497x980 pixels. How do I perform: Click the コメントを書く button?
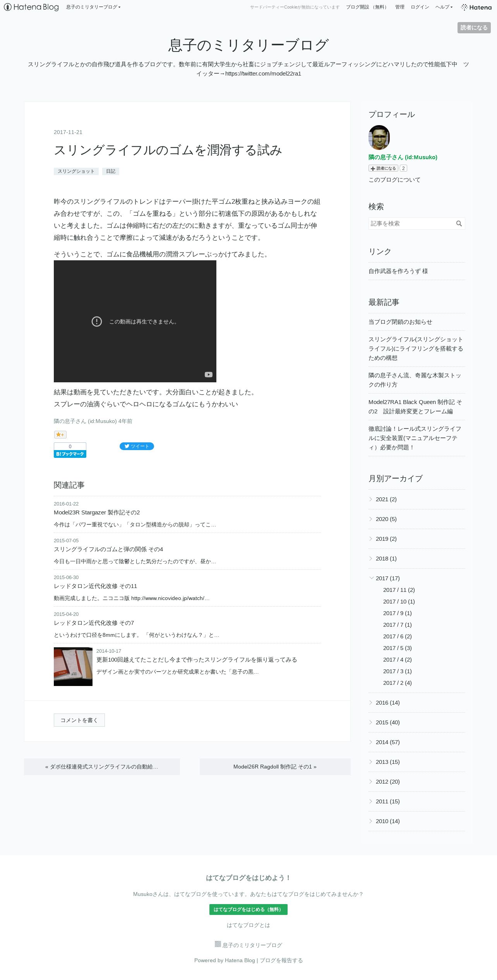79,720
